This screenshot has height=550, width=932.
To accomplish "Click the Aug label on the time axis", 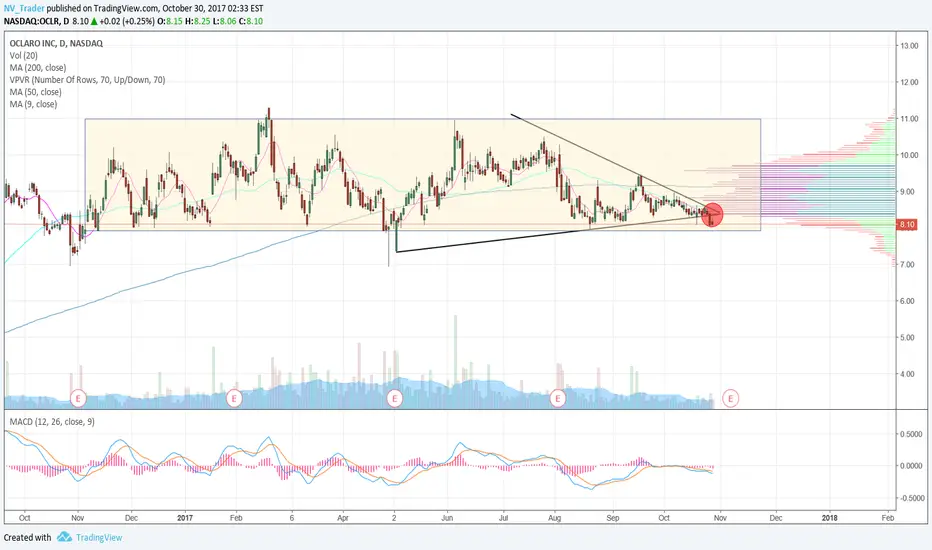I will click(x=555, y=518).
